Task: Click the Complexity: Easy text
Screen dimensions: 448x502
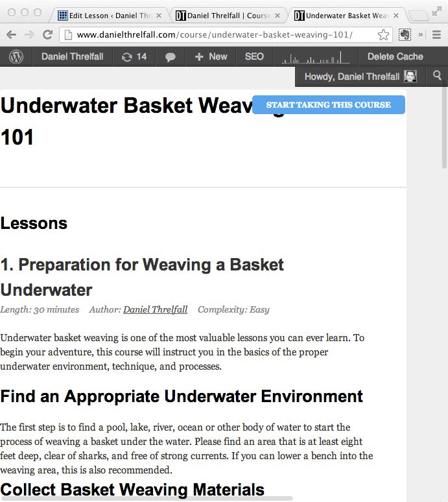Action: (x=233, y=309)
